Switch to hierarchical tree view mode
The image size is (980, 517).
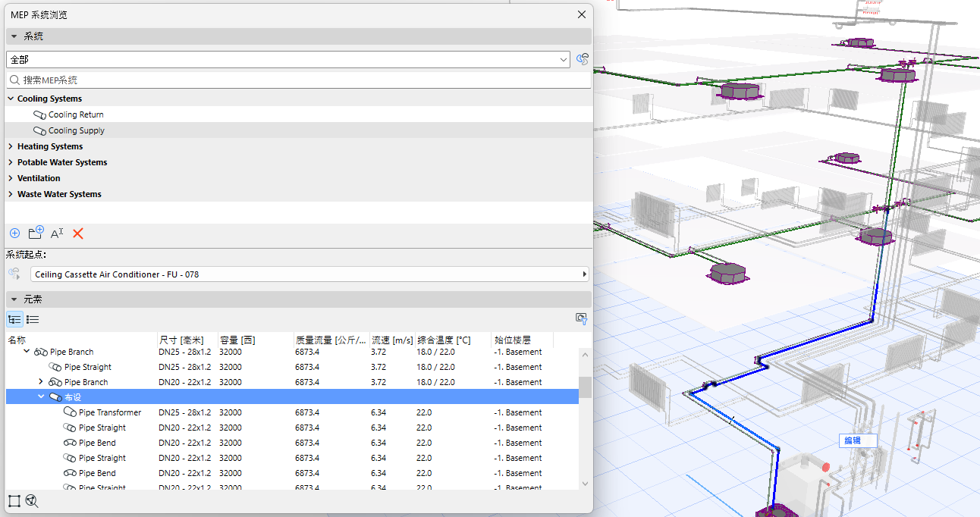click(14, 319)
